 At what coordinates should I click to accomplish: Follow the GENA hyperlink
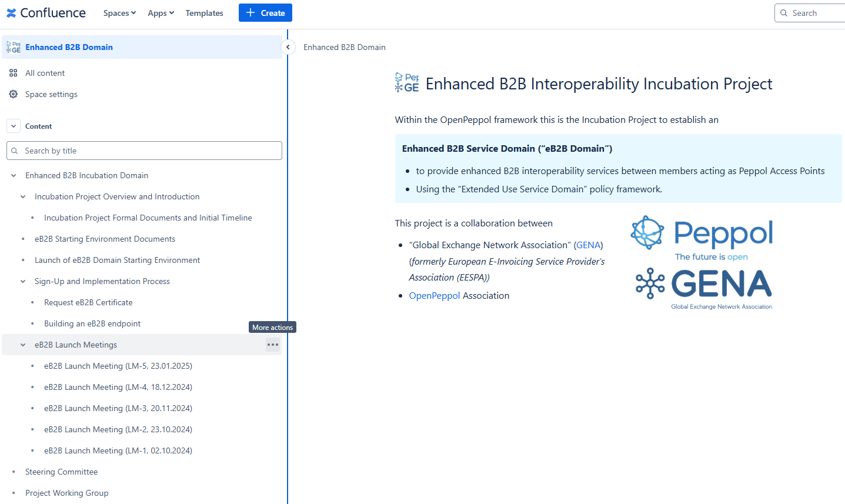tap(589, 245)
